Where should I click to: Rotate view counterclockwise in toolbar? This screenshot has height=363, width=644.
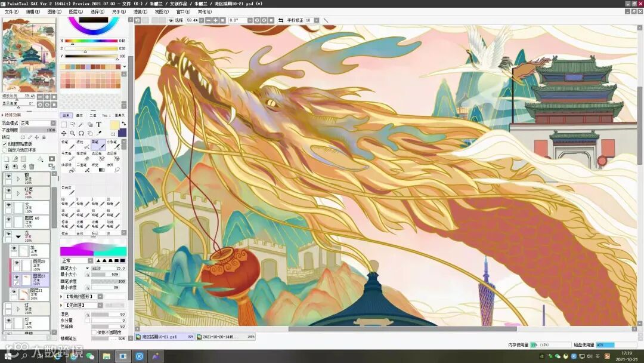257,20
